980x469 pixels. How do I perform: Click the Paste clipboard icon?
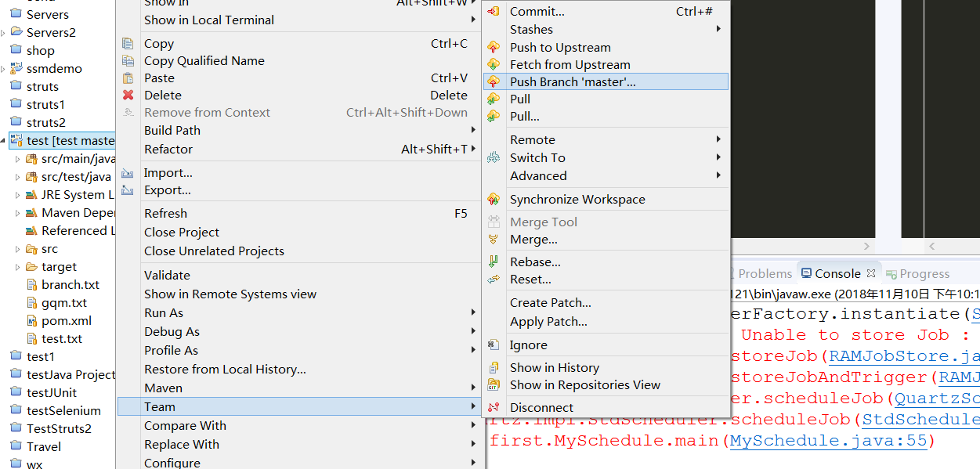pos(128,78)
